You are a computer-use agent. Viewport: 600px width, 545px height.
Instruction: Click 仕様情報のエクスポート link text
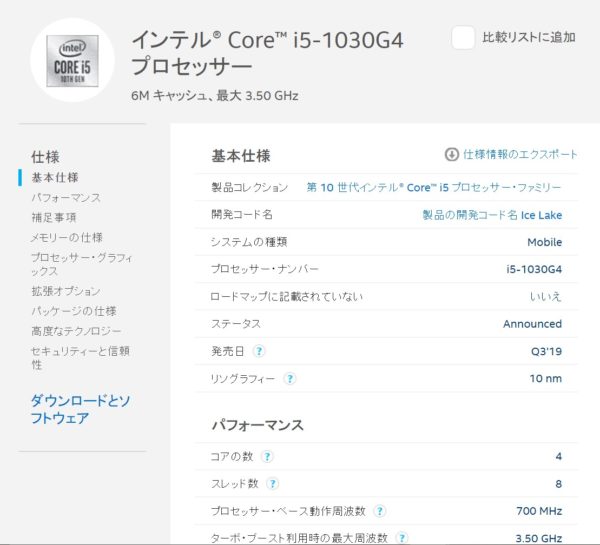[x=520, y=155]
